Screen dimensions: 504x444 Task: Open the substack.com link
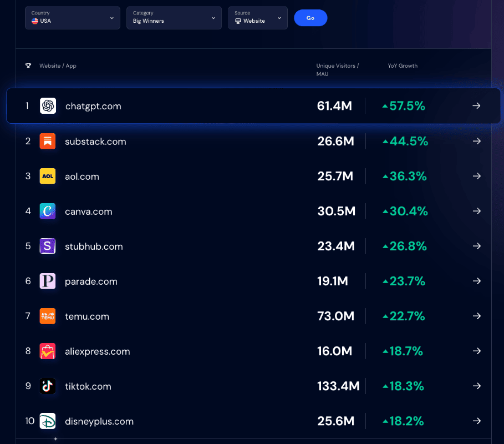coord(95,142)
